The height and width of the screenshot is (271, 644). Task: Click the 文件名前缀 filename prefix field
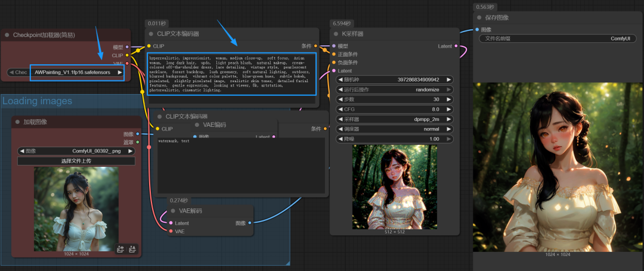(558, 38)
